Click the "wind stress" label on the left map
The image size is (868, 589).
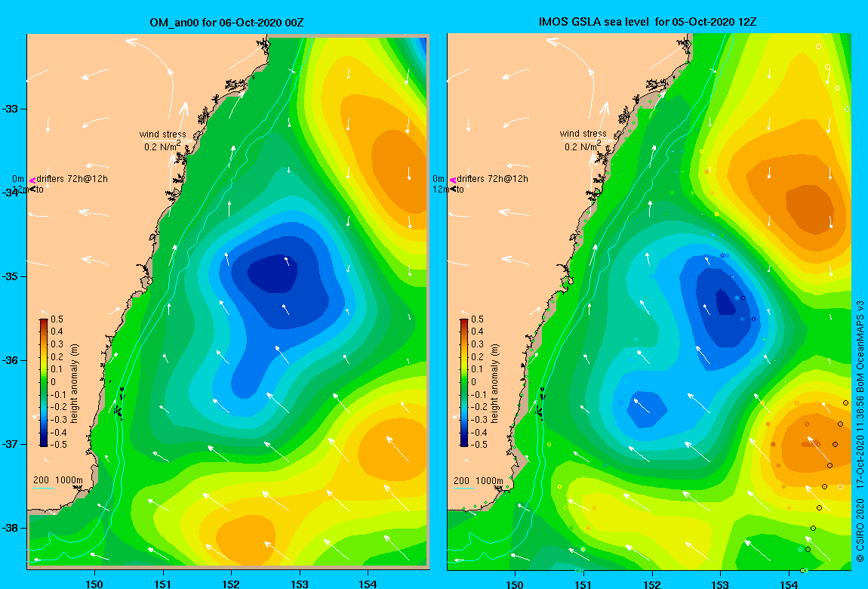click(x=163, y=134)
